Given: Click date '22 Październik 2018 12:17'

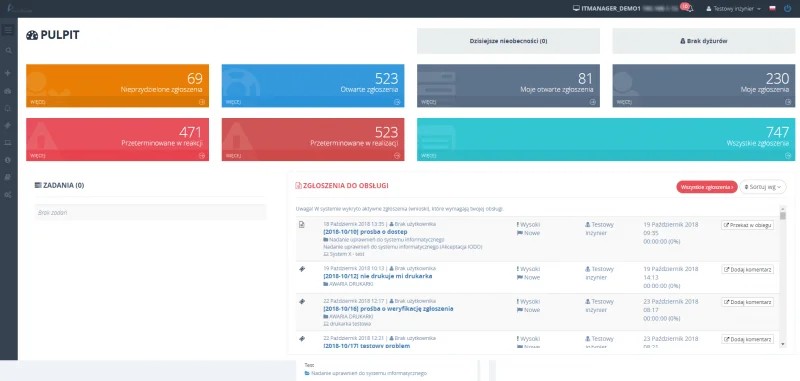Looking at the screenshot, I should (354, 301).
